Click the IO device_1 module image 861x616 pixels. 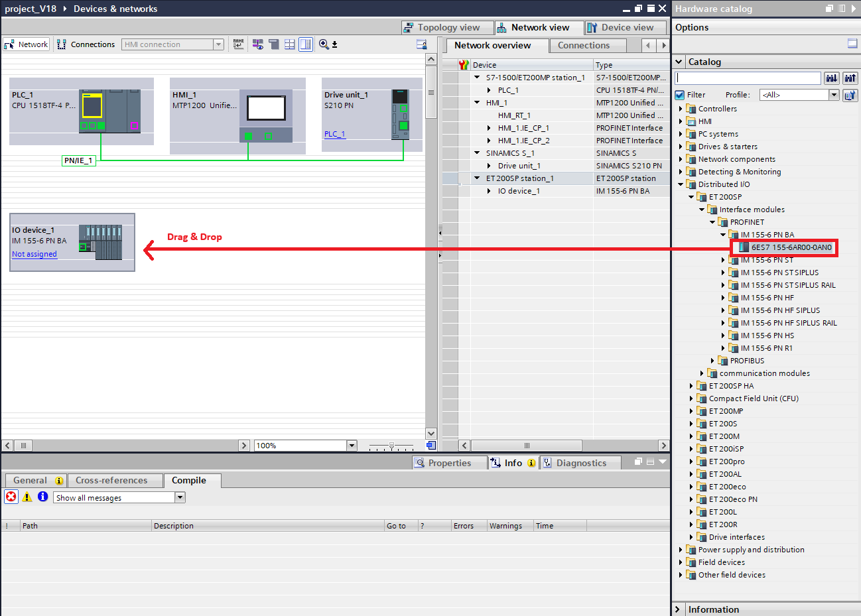click(x=100, y=242)
